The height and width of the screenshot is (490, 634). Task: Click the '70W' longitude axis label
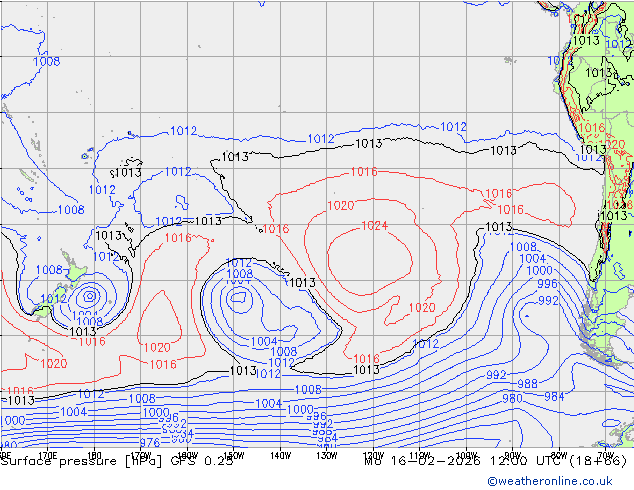[x=606, y=455]
